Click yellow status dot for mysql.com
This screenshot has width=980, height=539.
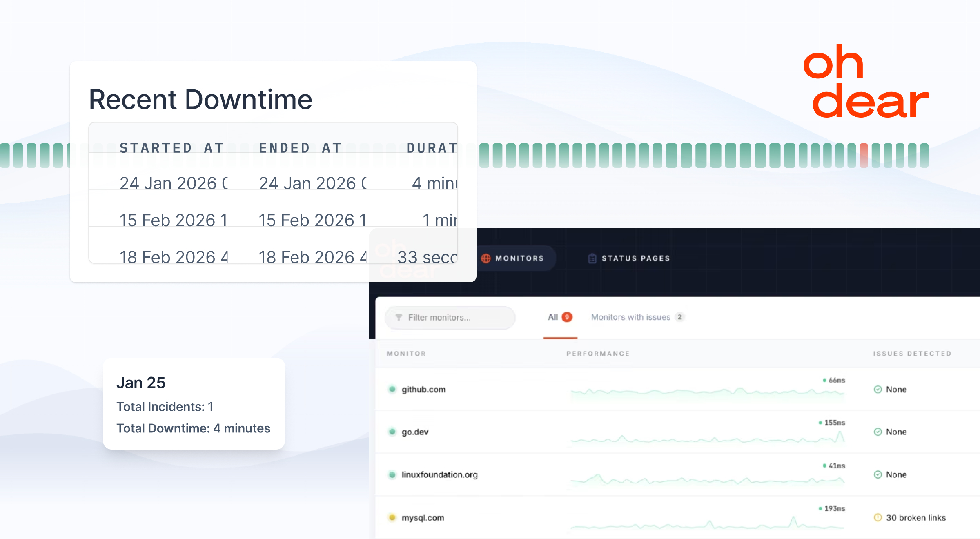[392, 517]
